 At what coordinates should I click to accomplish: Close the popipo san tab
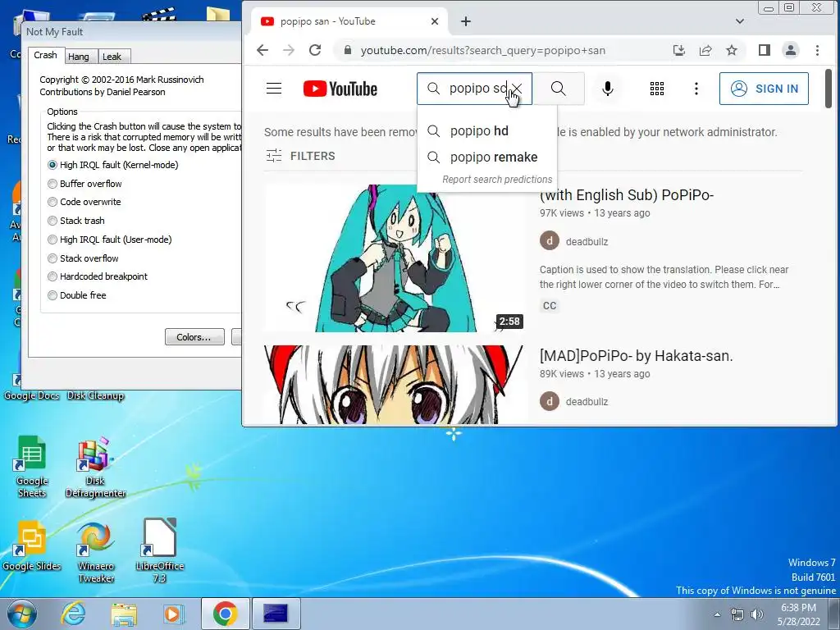(x=435, y=21)
